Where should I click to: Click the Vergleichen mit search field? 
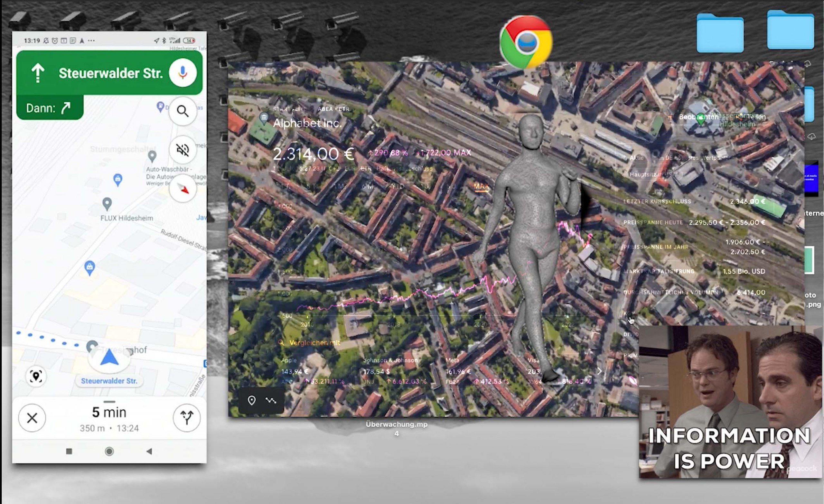tap(309, 342)
